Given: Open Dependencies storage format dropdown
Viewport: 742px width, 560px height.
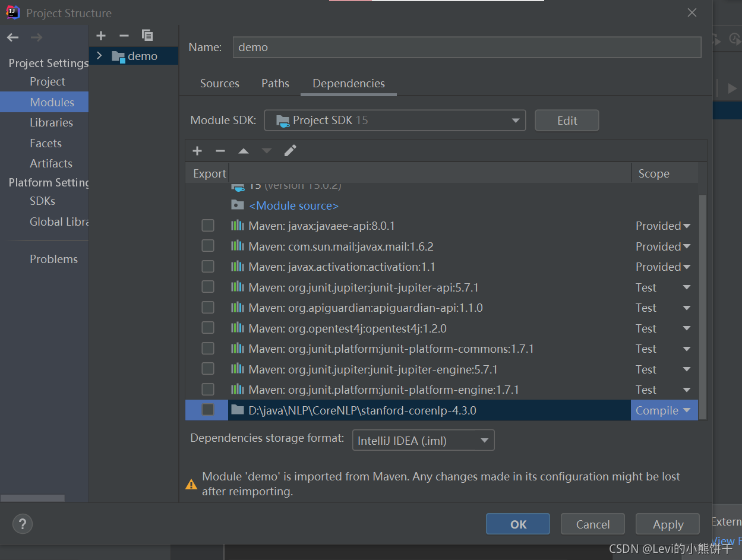Looking at the screenshot, I should 424,441.
